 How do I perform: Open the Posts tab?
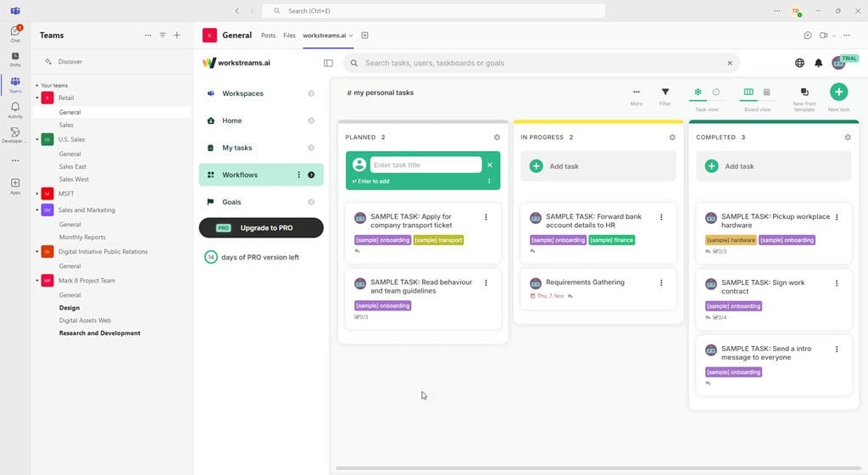tap(269, 36)
